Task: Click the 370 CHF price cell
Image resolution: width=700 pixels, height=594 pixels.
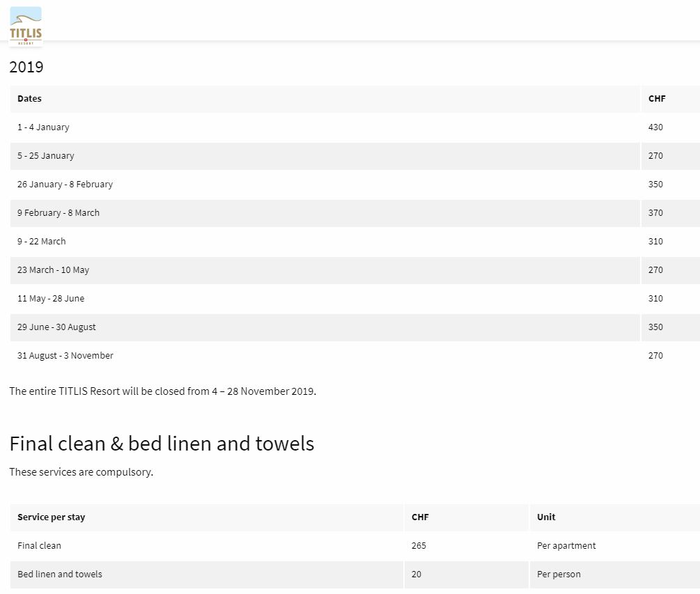Action: click(x=655, y=213)
